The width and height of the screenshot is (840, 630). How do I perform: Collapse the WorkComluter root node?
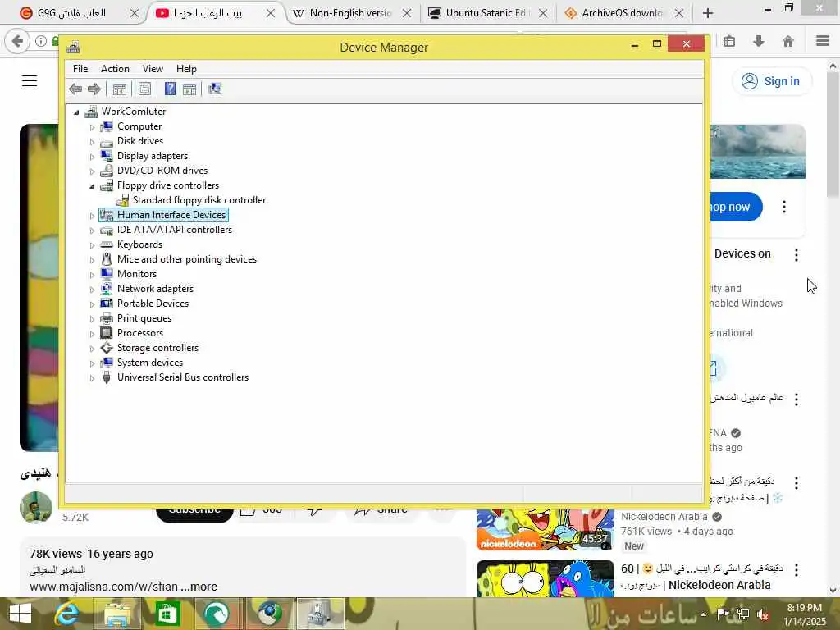point(76,112)
